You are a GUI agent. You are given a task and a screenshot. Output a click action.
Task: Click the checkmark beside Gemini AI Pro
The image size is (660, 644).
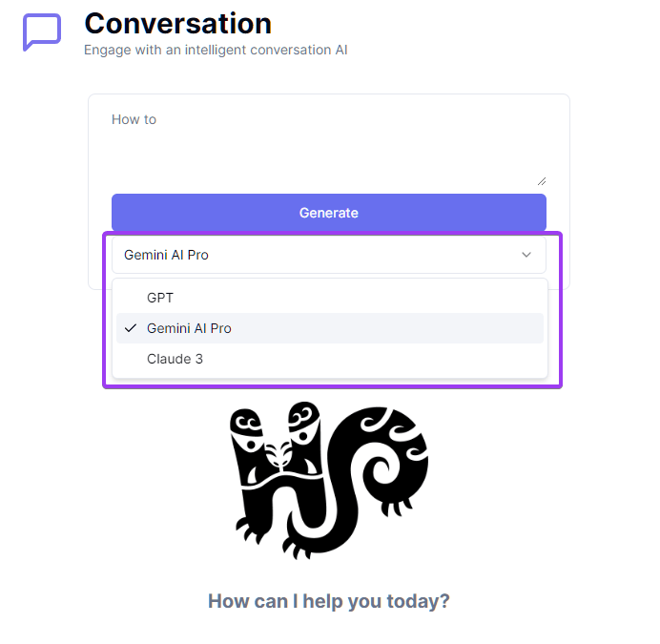tap(131, 328)
